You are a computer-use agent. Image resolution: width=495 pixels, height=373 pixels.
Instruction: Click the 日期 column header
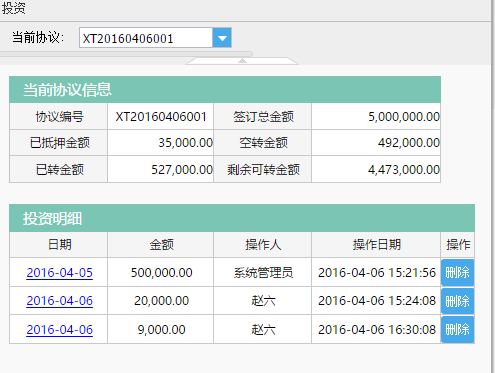click(x=59, y=245)
